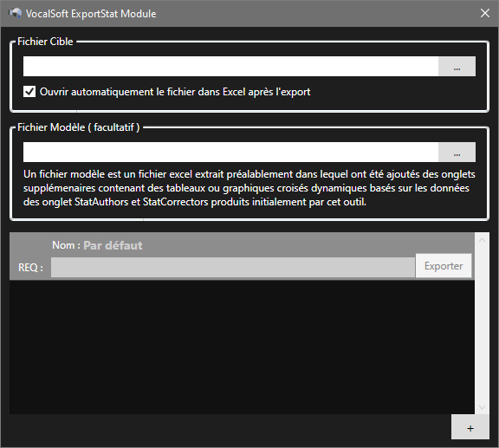Screen dimensions: 499x448
Task: Click the 'VocalSoft ExportStat Module' title bar text
Action: [x=91, y=14]
